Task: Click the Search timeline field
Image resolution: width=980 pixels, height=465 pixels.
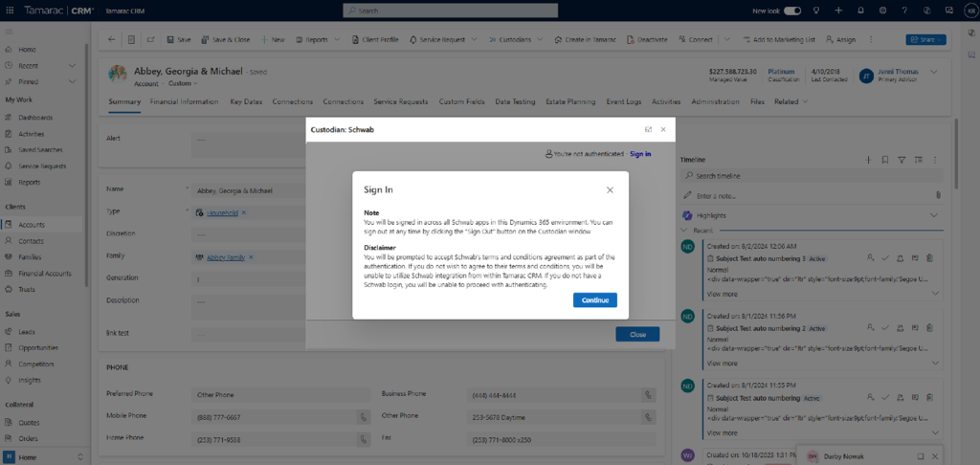Action: [812, 176]
